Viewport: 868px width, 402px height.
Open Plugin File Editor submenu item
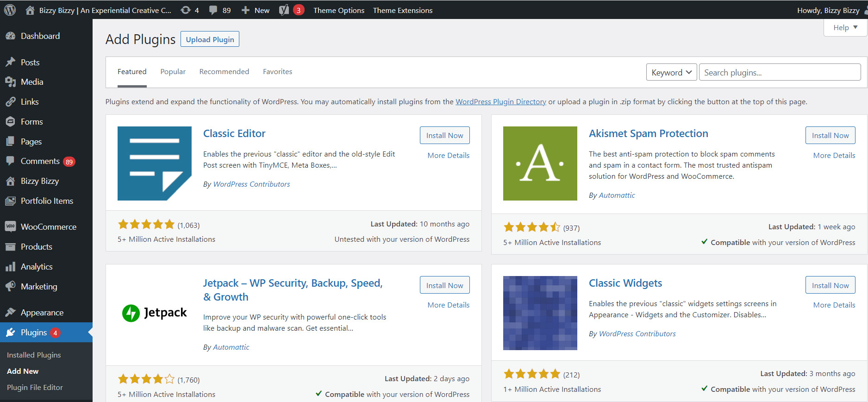coord(35,388)
